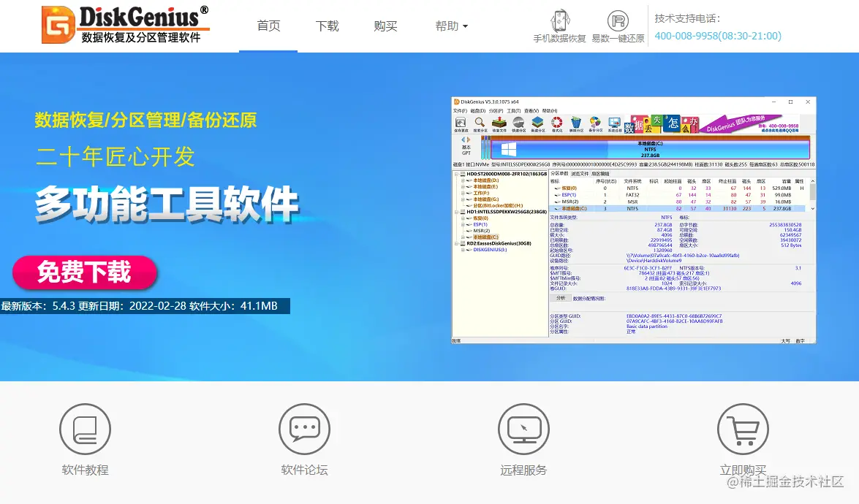Select 分区(BitLocker加密)(H:) tree item
Screen dimensions: 859x504
(498, 206)
